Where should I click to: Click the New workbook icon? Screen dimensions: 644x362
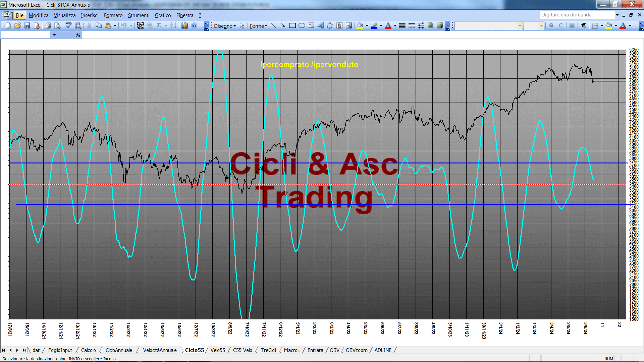8,25
